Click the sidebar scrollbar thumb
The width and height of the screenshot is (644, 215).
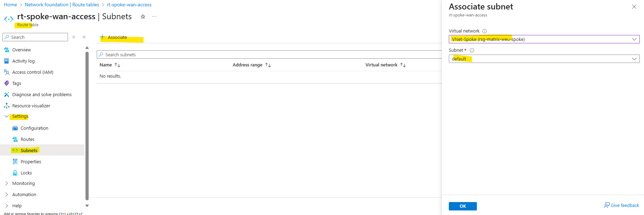[x=87, y=126]
